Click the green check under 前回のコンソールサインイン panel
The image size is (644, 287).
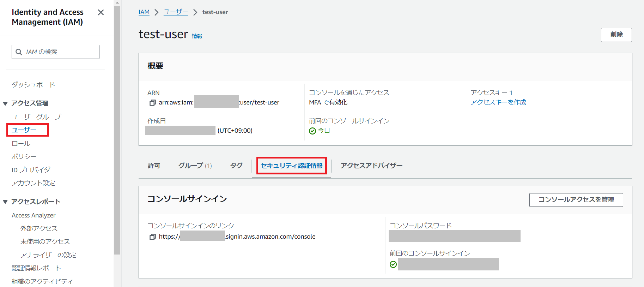[393, 264]
